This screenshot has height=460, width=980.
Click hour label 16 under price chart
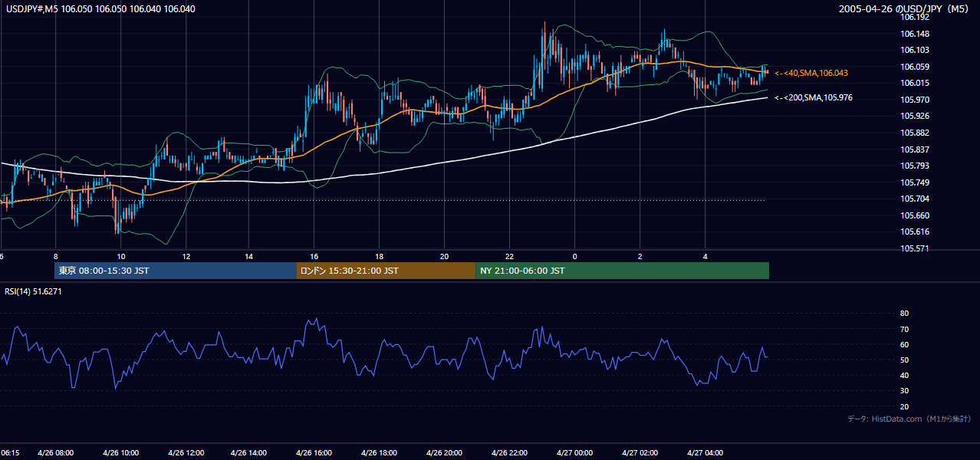[x=314, y=256]
